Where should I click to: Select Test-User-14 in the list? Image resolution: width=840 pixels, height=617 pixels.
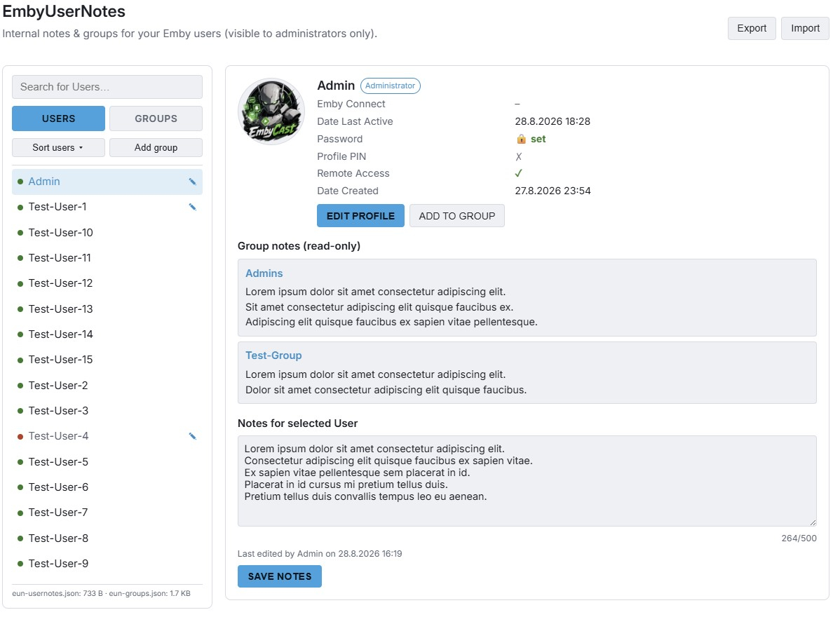click(107, 334)
